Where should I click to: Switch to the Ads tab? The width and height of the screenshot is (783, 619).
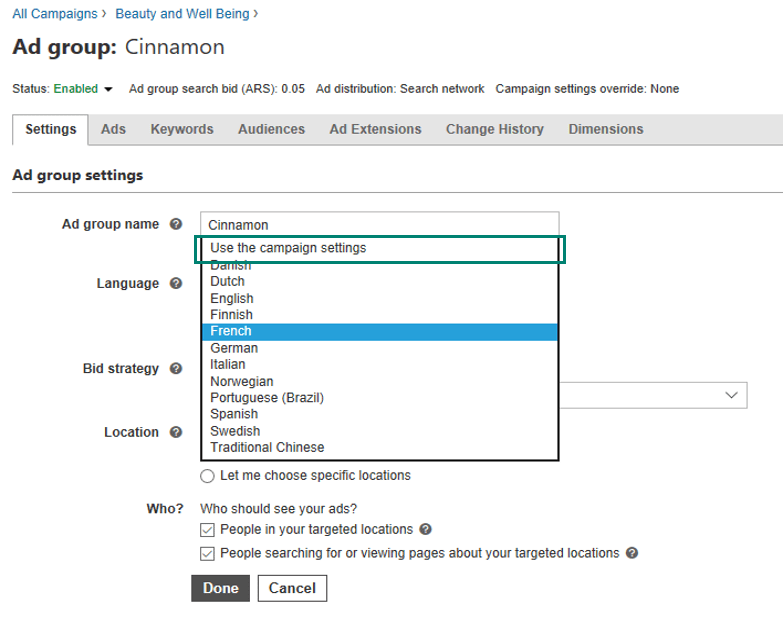(x=113, y=130)
